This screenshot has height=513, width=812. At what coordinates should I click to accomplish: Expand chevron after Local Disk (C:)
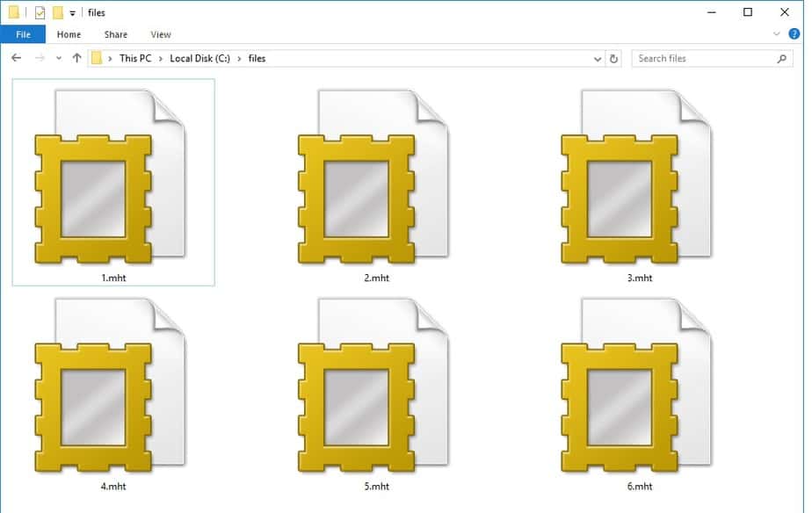click(239, 59)
